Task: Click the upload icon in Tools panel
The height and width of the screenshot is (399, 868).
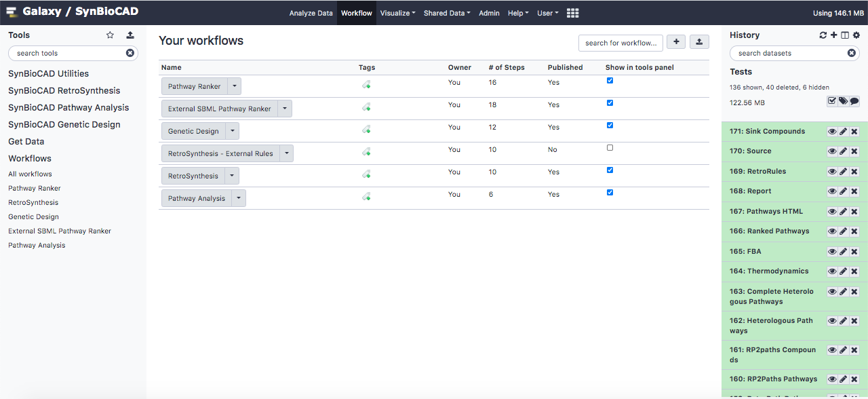Action: tap(130, 35)
